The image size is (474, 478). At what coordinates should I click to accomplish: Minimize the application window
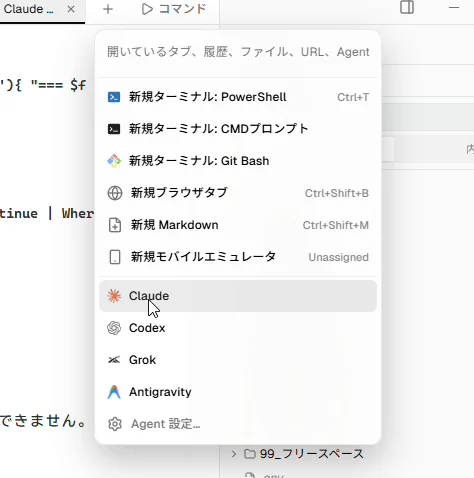pyautogui.click(x=454, y=7)
